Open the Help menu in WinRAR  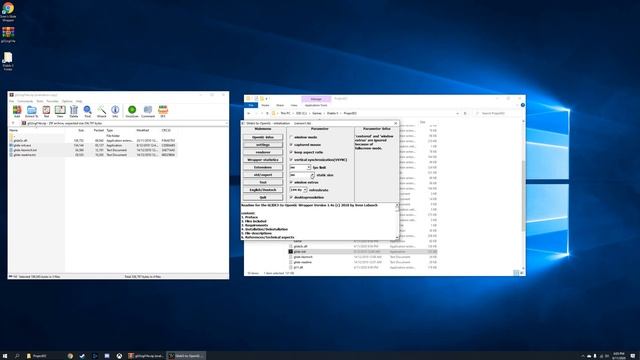click(79, 101)
